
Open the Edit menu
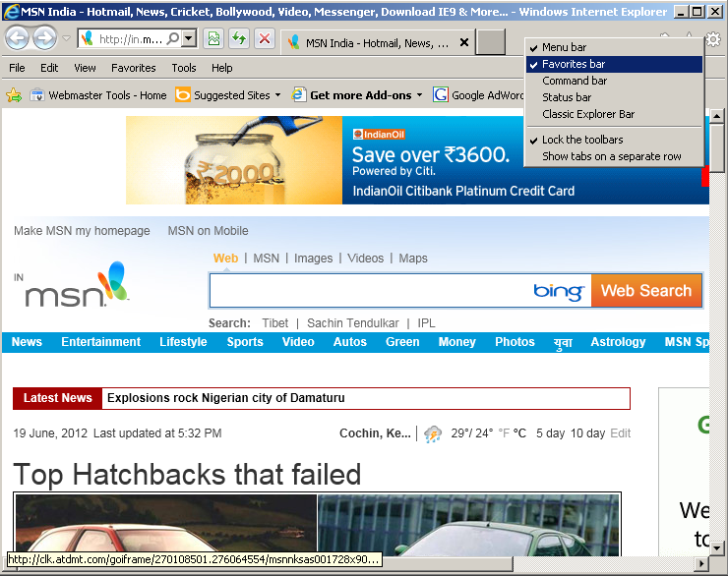coord(49,68)
